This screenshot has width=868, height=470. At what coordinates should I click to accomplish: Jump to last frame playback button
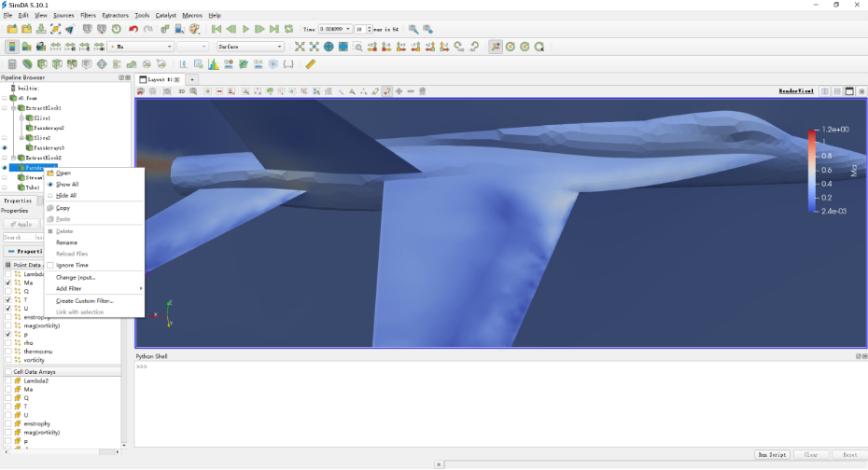coord(274,29)
